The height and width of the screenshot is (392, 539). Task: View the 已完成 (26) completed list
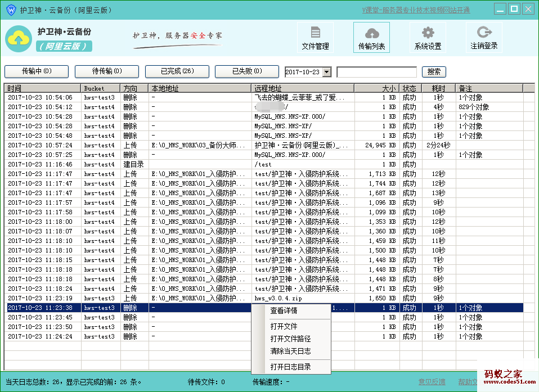pos(177,71)
